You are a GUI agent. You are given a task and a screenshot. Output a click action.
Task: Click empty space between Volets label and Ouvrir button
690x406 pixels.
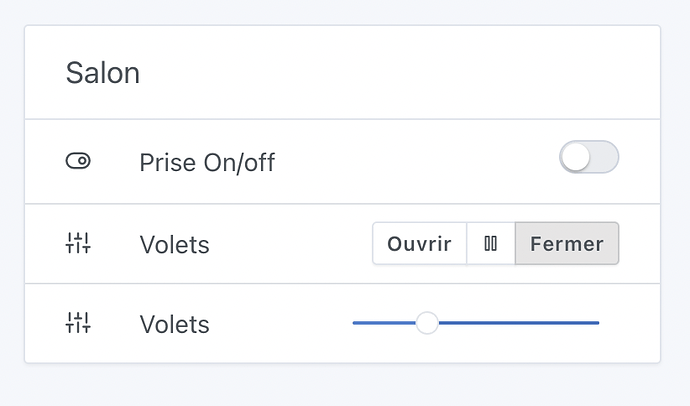pos(290,244)
